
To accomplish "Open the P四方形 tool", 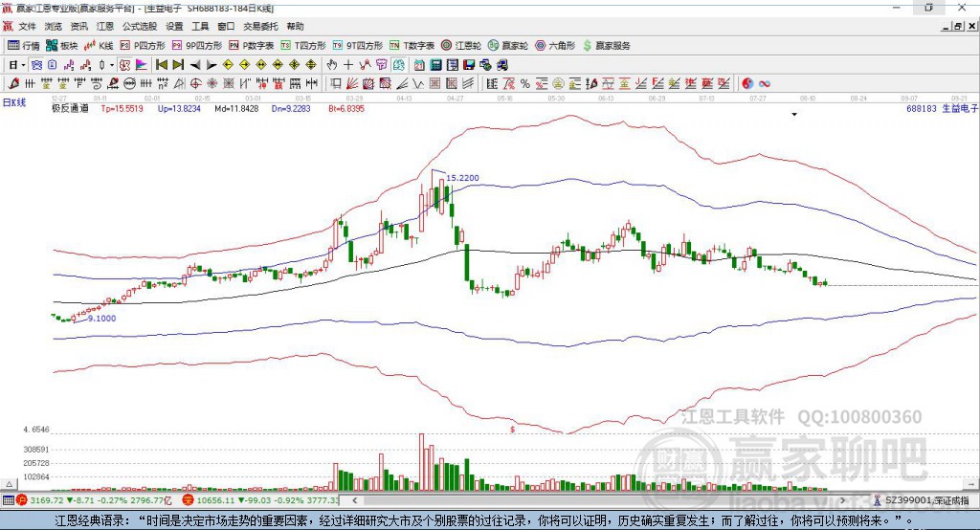I will point(143,46).
